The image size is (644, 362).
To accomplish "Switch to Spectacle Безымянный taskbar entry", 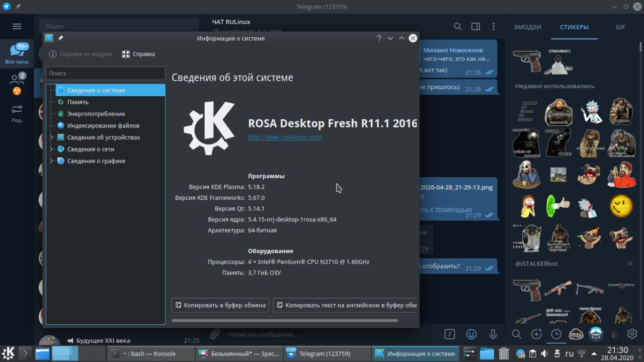I will point(239,353).
